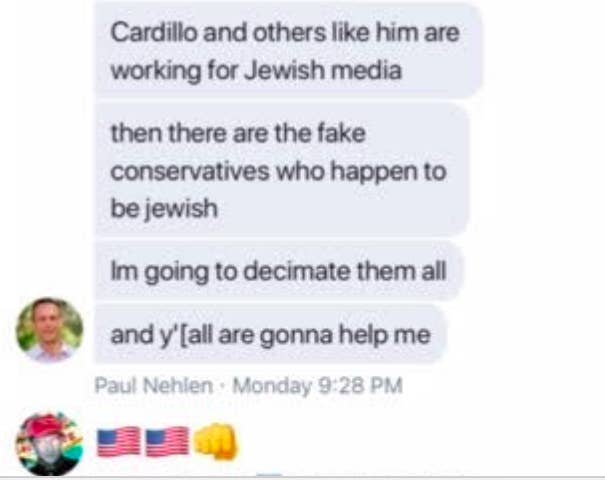Click the sender's profile photo avatar

pyautogui.click(x=49, y=330)
